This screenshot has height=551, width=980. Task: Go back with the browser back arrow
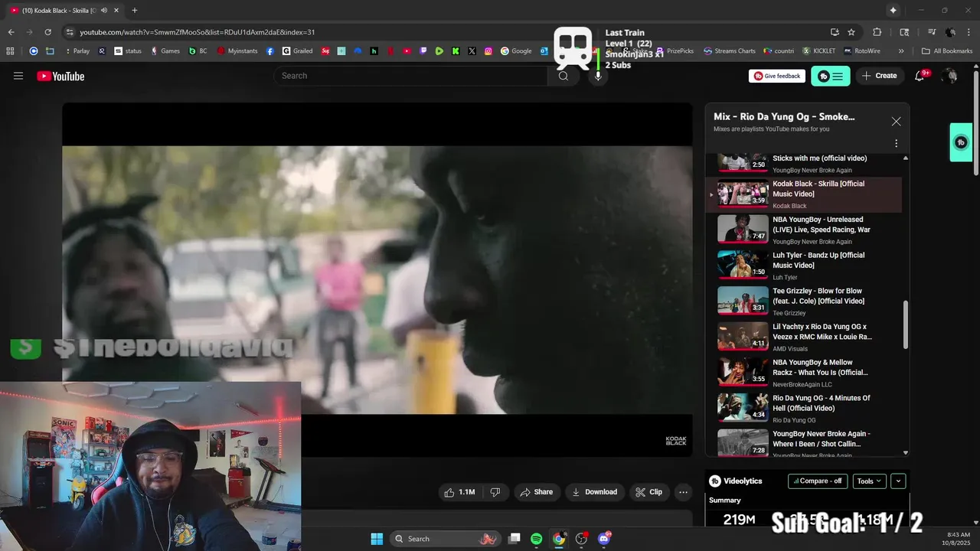[11, 32]
